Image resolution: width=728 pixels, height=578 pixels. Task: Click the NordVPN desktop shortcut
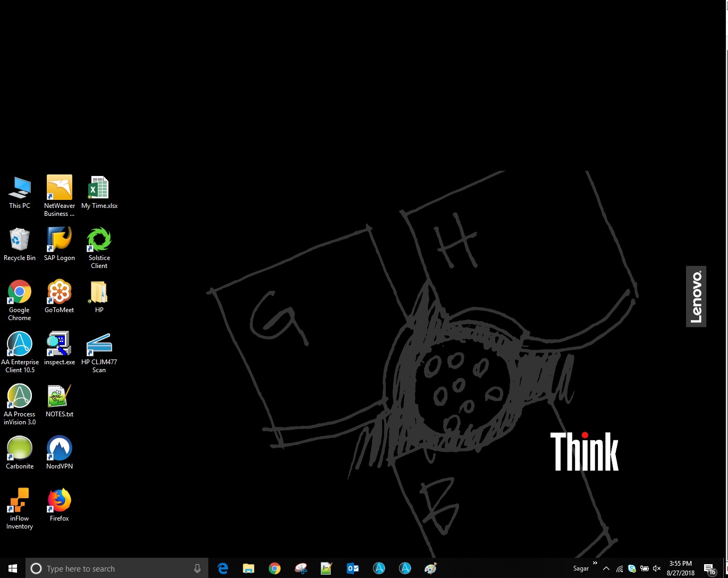(60, 453)
